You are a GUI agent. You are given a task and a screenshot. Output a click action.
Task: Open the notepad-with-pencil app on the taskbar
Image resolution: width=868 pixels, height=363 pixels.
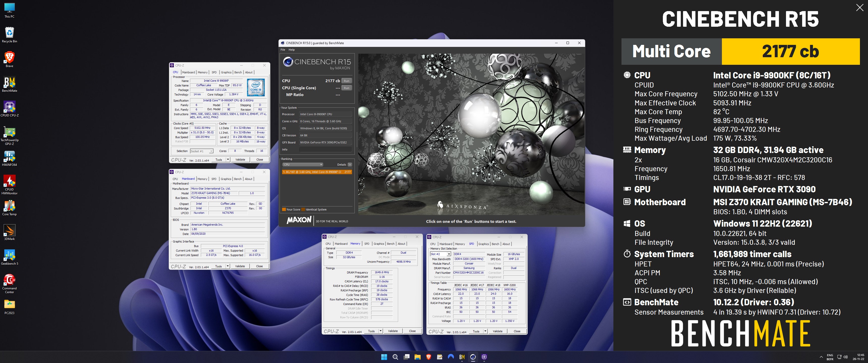coord(440,357)
